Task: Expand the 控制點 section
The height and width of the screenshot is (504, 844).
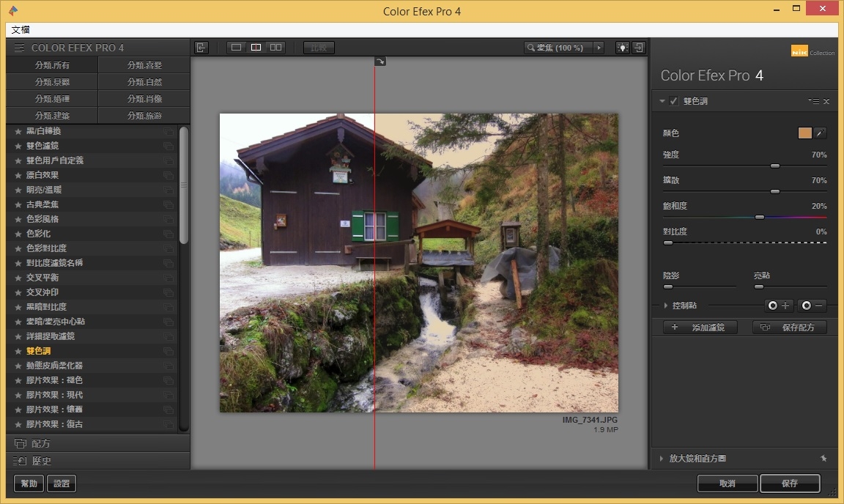Action: tap(666, 305)
